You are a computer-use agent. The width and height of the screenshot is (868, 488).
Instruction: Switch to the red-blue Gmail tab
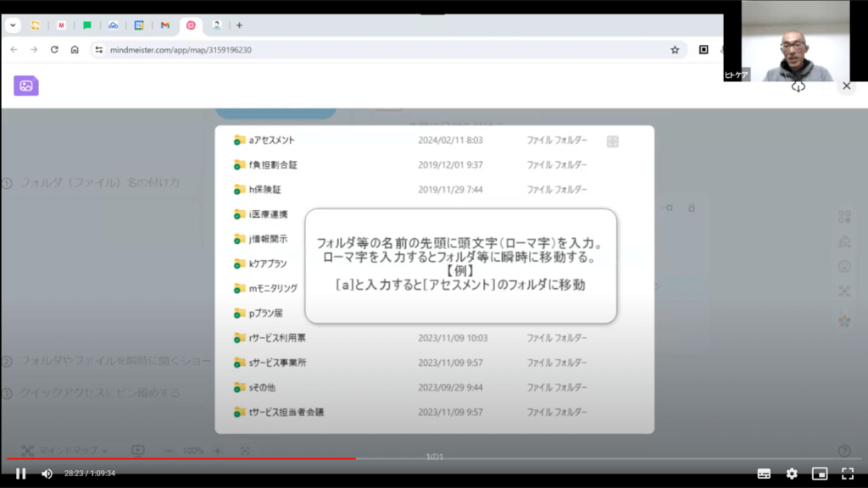pos(165,25)
